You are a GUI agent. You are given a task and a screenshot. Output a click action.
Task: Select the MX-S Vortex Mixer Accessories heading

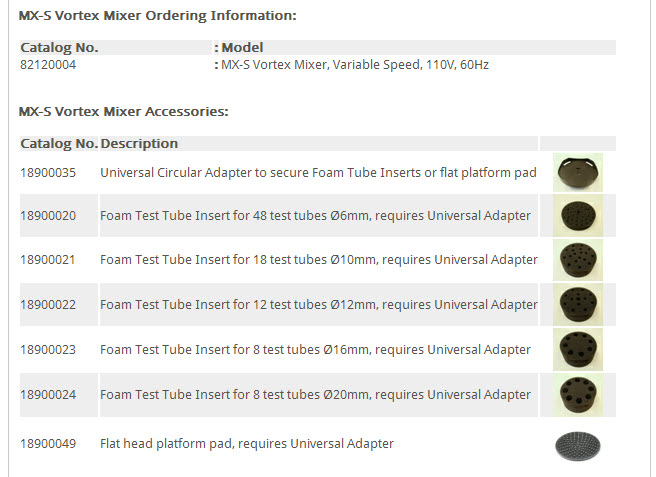(123, 112)
